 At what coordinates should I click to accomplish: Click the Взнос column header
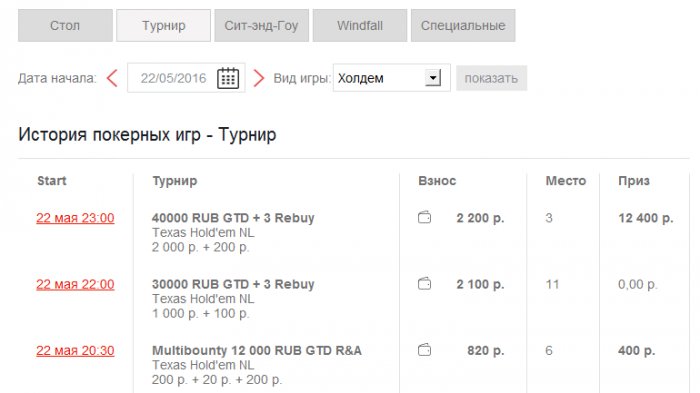437,181
